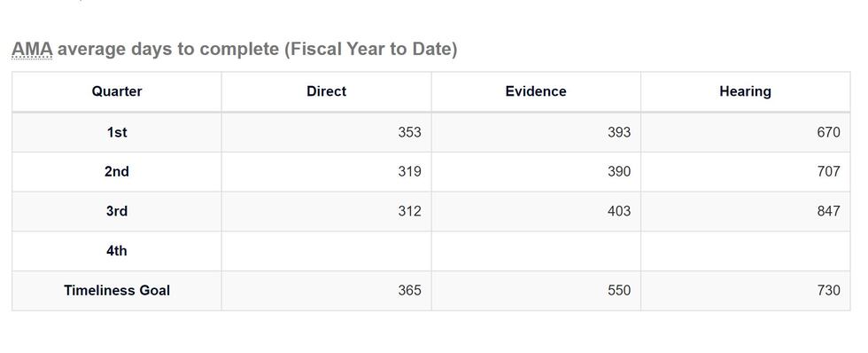Select the Hearing 3rd quarter value 847
The height and width of the screenshot is (353, 868).
click(x=829, y=211)
